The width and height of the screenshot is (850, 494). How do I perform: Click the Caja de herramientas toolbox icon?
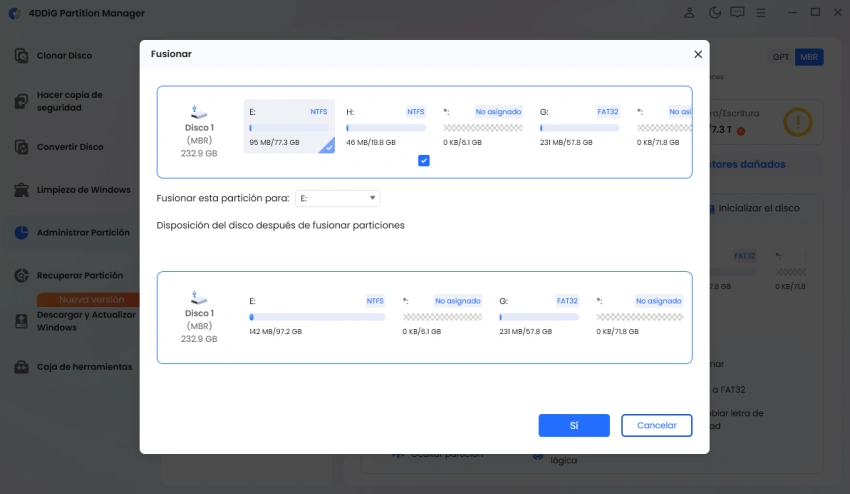[x=21, y=367]
